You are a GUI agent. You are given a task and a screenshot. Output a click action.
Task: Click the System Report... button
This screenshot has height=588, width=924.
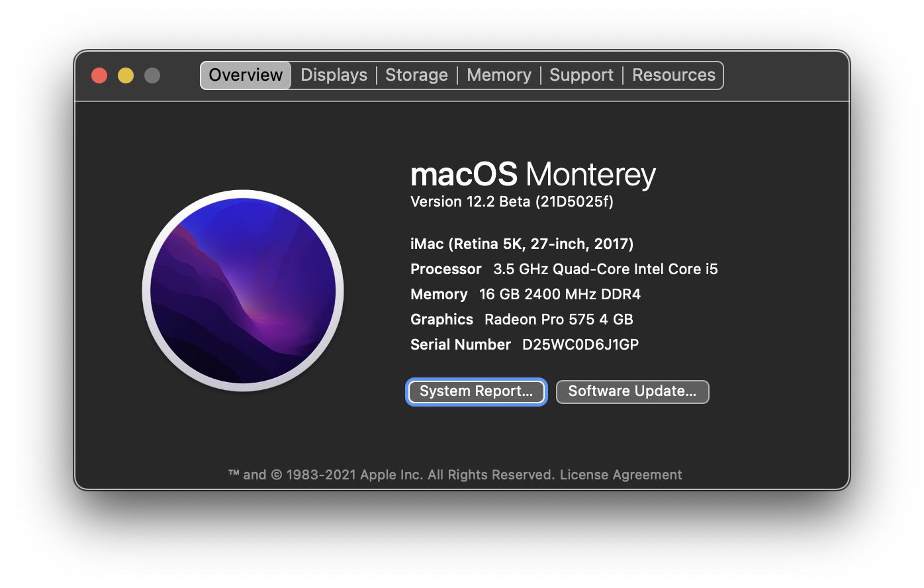pos(476,391)
